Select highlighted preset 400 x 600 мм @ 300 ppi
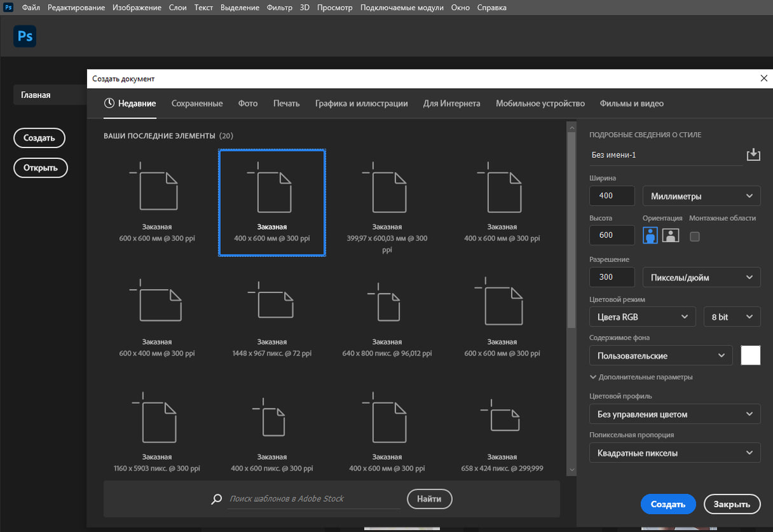 point(272,202)
